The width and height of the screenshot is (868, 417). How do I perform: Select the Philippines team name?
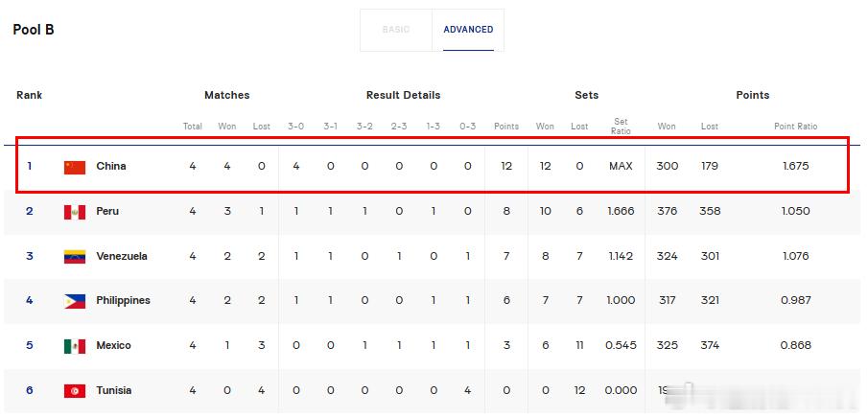[124, 300]
